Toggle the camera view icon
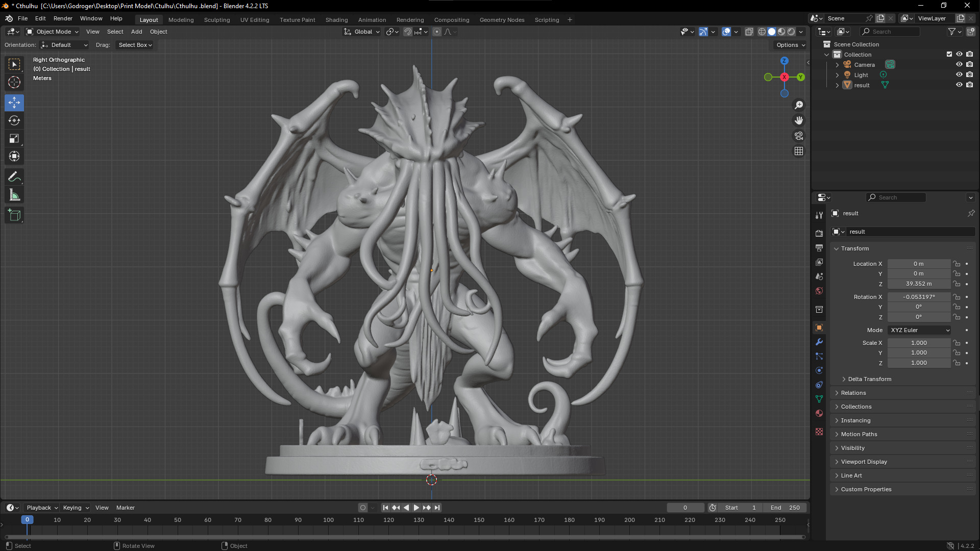980x551 pixels. coord(799,136)
